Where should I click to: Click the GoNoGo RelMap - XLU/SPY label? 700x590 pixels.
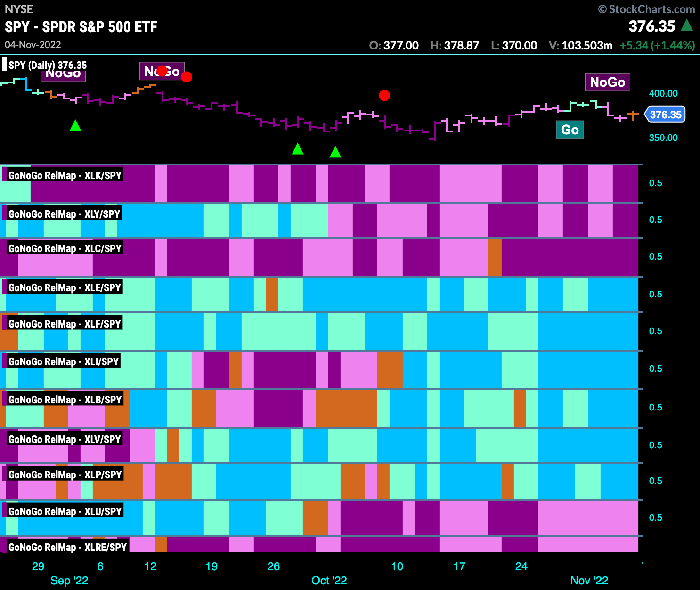pos(65,511)
